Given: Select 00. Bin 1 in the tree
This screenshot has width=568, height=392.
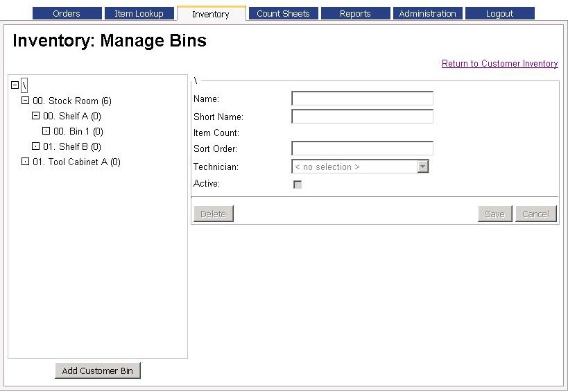Looking at the screenshot, I should pos(78,131).
